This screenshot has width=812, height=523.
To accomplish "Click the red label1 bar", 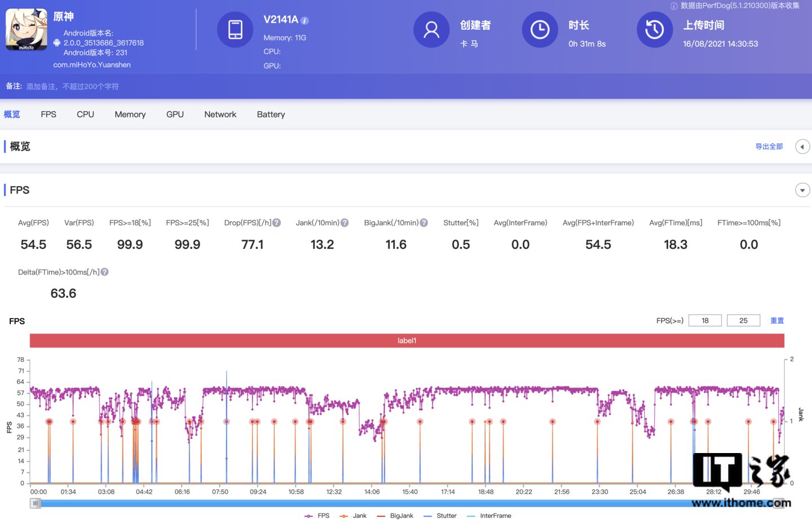I will coord(407,341).
